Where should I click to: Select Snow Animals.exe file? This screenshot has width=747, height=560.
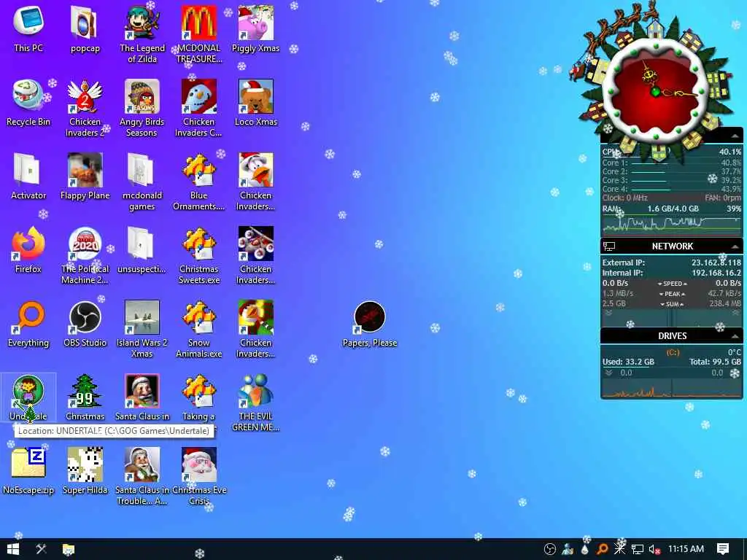click(198, 329)
